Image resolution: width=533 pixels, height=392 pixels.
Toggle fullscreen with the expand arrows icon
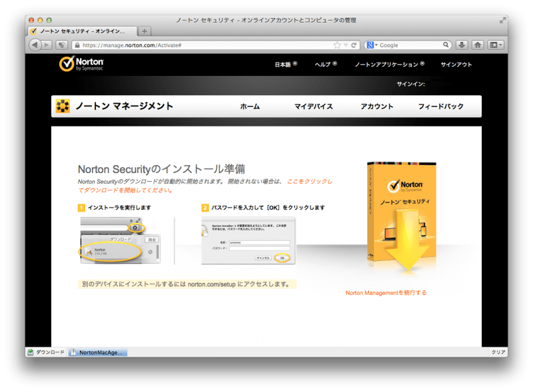[502, 21]
